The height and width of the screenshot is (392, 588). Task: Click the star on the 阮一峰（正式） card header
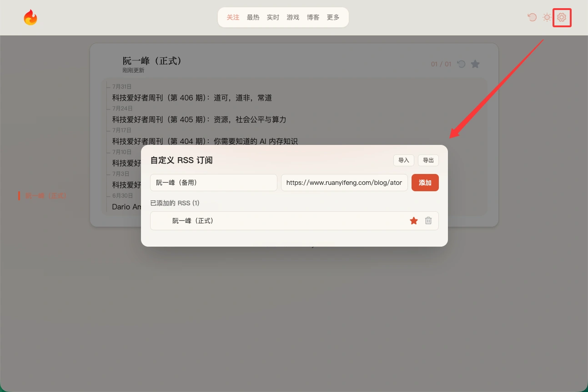point(475,64)
